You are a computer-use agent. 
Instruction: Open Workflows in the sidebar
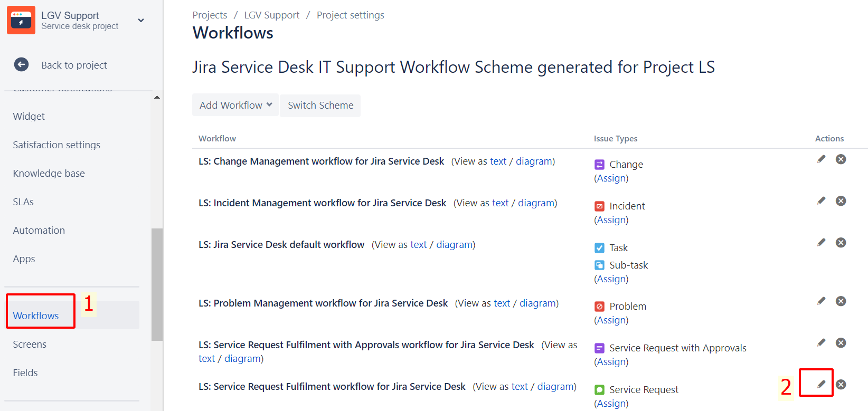pyautogui.click(x=36, y=316)
